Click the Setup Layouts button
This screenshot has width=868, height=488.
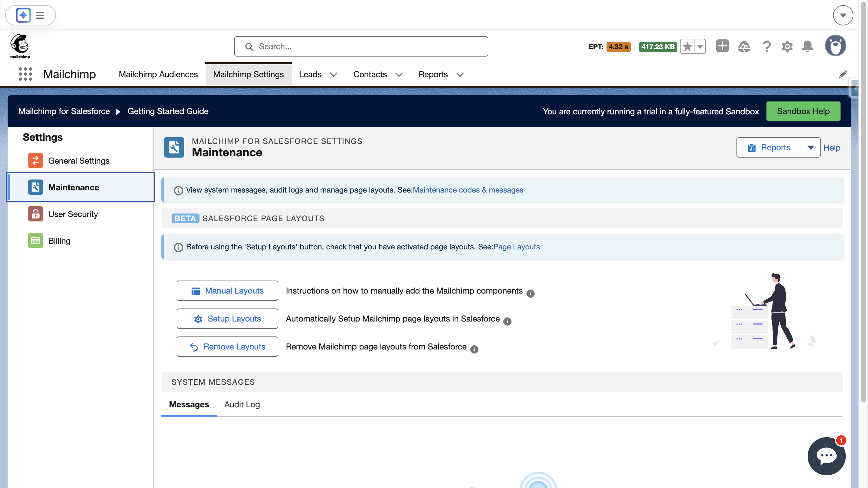(x=227, y=318)
